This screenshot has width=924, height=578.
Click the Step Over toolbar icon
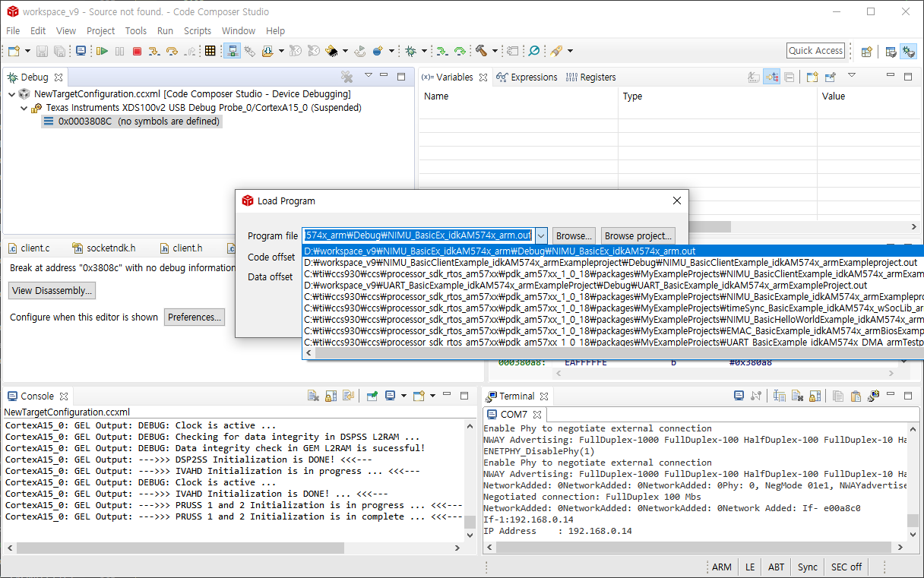172,51
